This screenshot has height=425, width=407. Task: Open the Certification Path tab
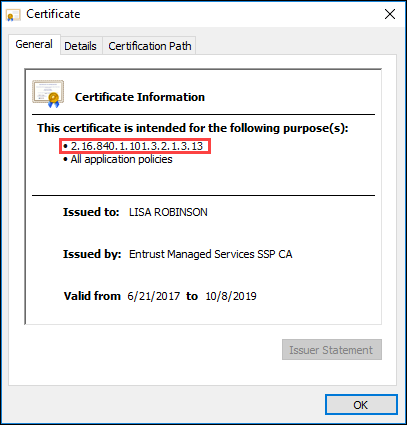[150, 46]
